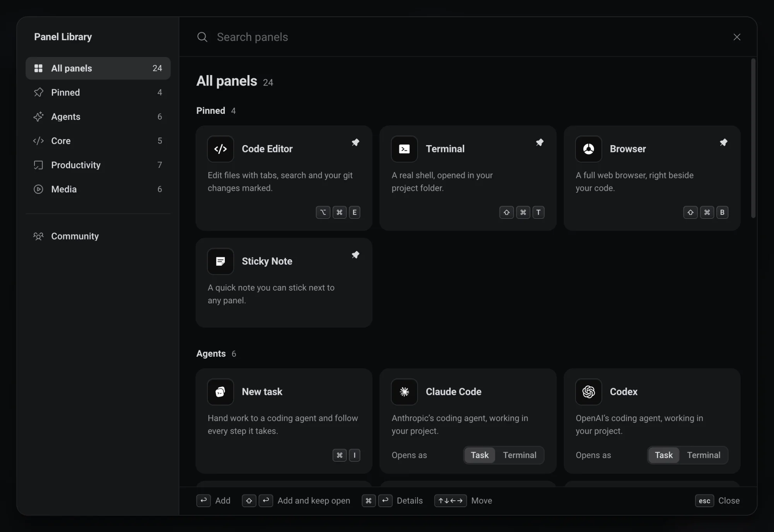
Task: Click the panel list scrollbar
Action: click(x=753, y=138)
